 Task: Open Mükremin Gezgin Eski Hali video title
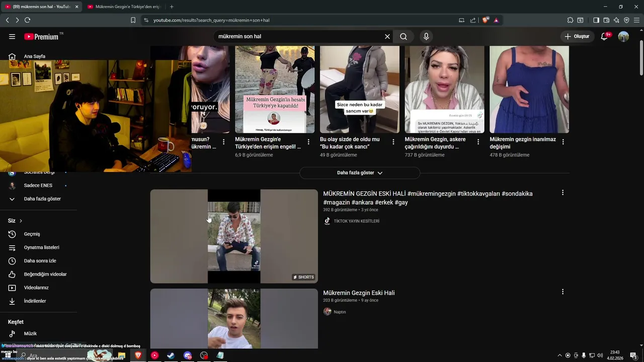coord(359,293)
